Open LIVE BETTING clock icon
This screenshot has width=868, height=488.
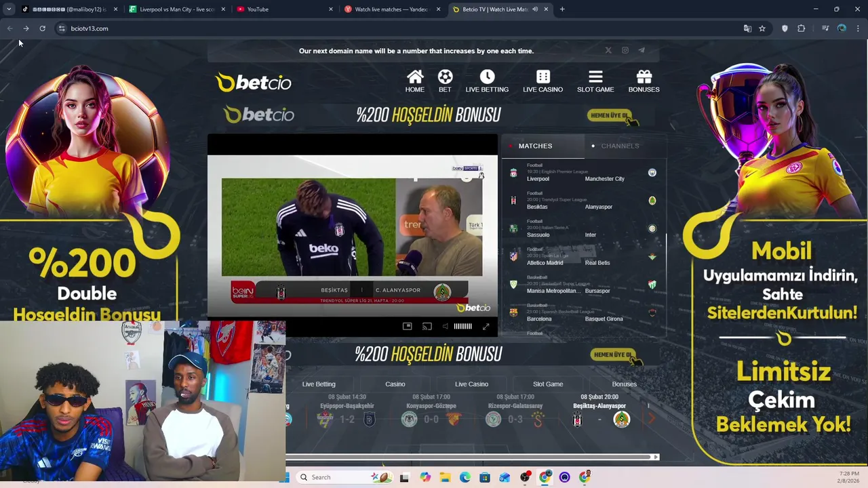click(487, 81)
